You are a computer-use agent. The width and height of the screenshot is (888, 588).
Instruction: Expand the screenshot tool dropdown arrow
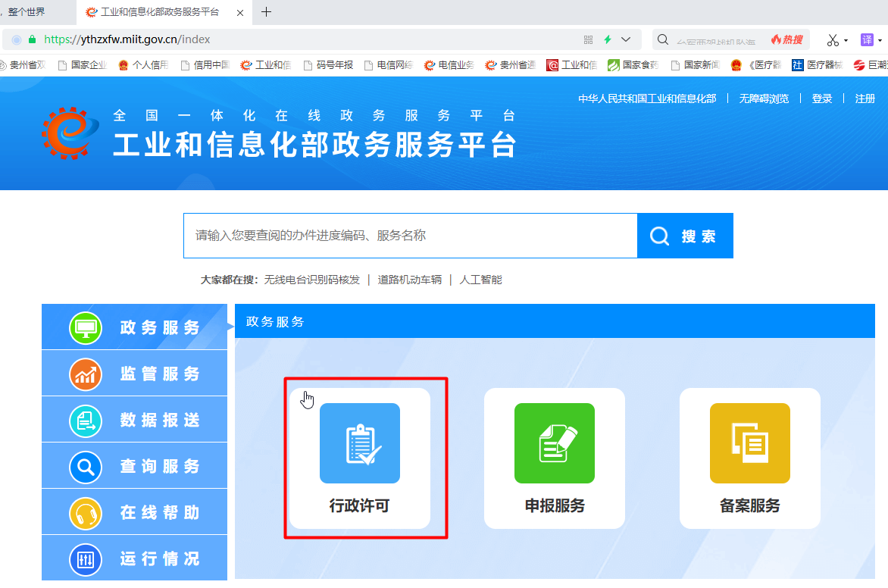tap(846, 40)
